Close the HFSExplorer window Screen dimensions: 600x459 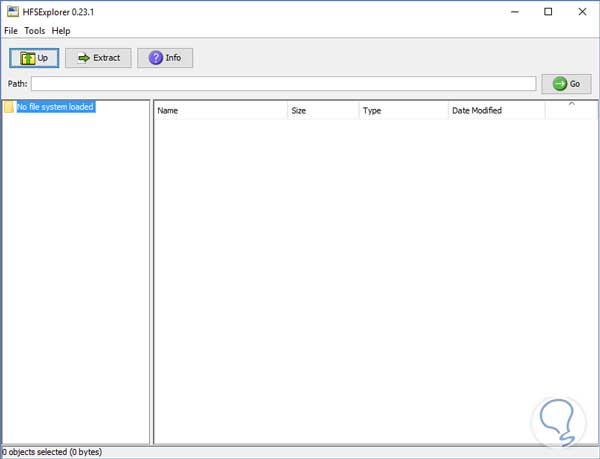582,12
